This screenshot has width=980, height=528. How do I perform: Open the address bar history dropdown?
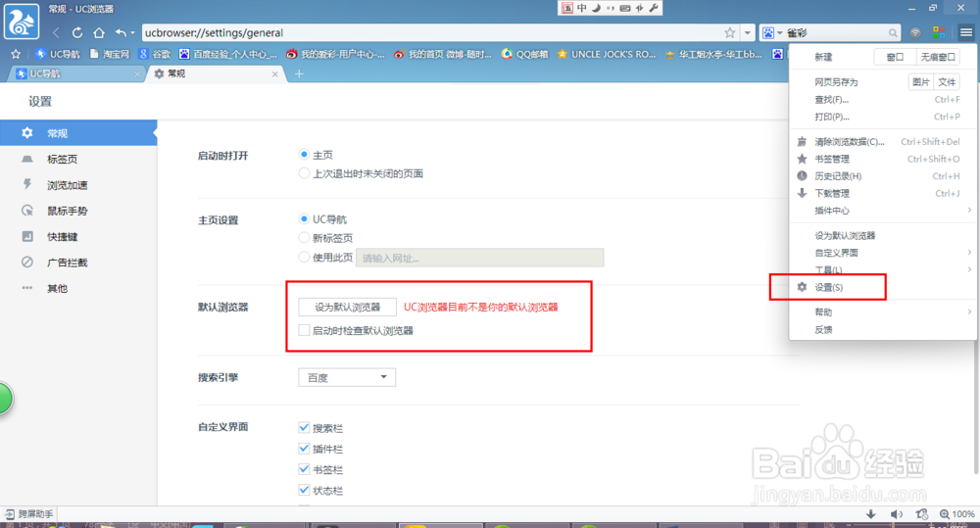[x=748, y=32]
